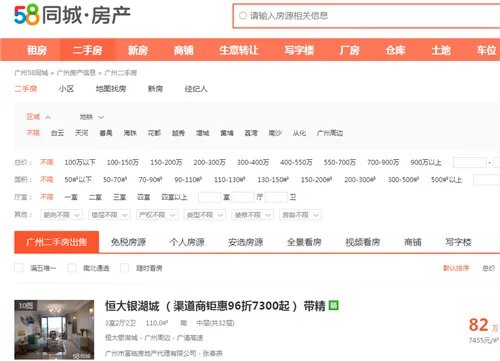This screenshot has height=361, width=500.
Task: Click the 广州58同城 breadcrumb
Action: [x=31, y=73]
